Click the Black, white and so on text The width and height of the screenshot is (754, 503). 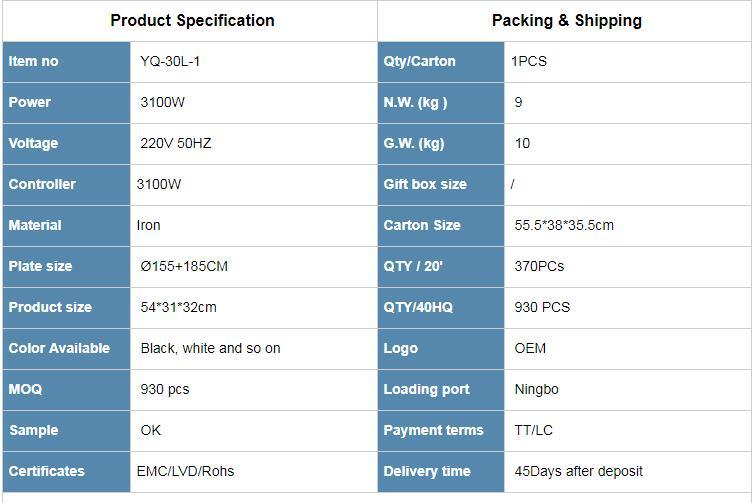pyautogui.click(x=210, y=348)
